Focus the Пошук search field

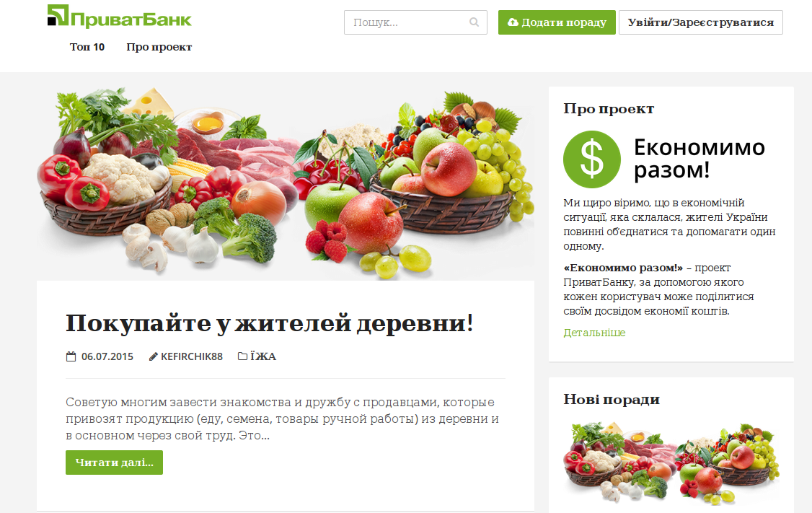point(415,22)
